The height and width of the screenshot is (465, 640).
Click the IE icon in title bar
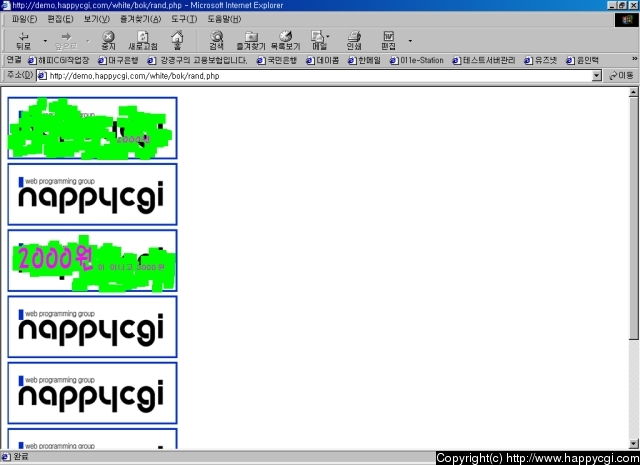tap(5, 5)
